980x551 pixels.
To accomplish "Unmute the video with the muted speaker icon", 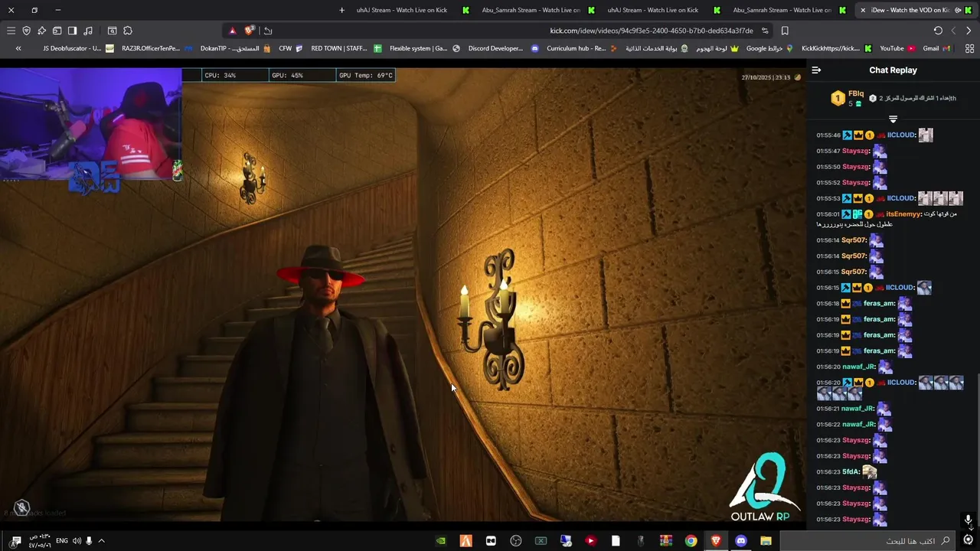I will [21, 507].
